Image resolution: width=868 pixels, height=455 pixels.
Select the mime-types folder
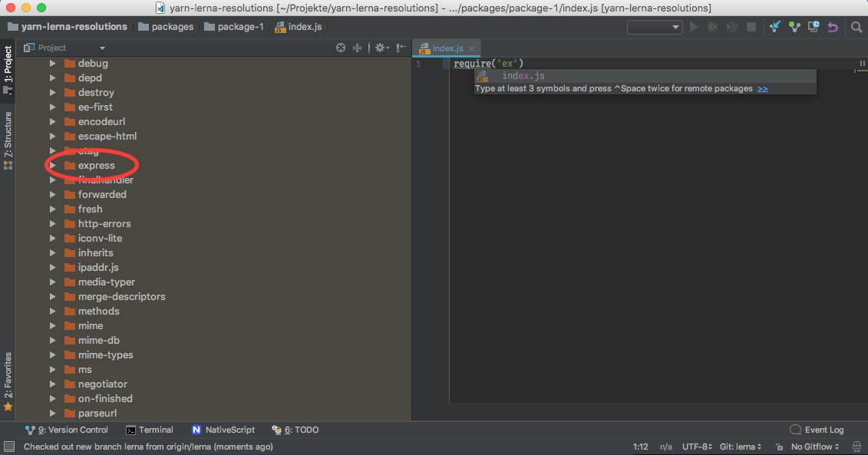pyautogui.click(x=106, y=354)
